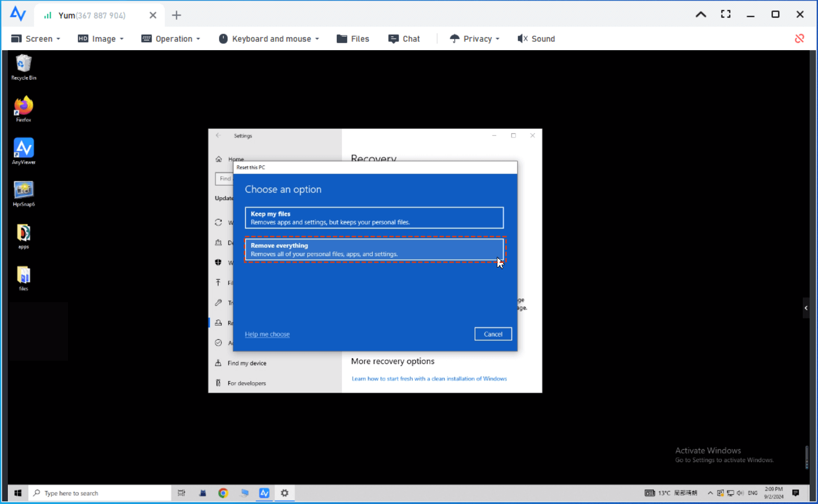Image resolution: width=818 pixels, height=504 pixels.
Task: Expand the Screen dropdown menu
Action: (x=35, y=38)
